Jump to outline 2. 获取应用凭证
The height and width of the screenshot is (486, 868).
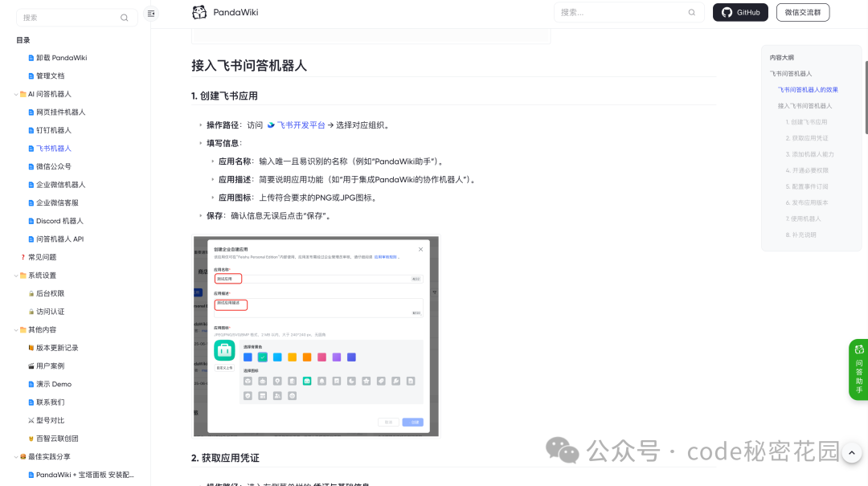[x=807, y=138]
